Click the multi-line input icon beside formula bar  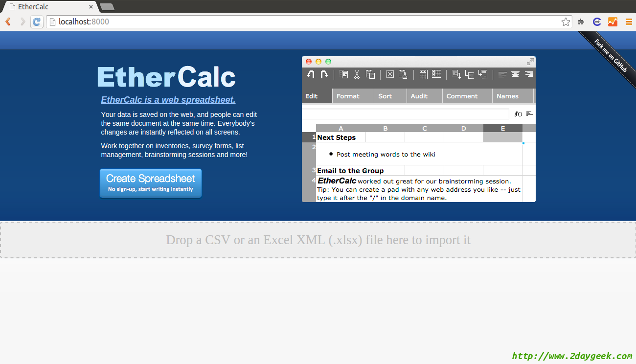[529, 114]
